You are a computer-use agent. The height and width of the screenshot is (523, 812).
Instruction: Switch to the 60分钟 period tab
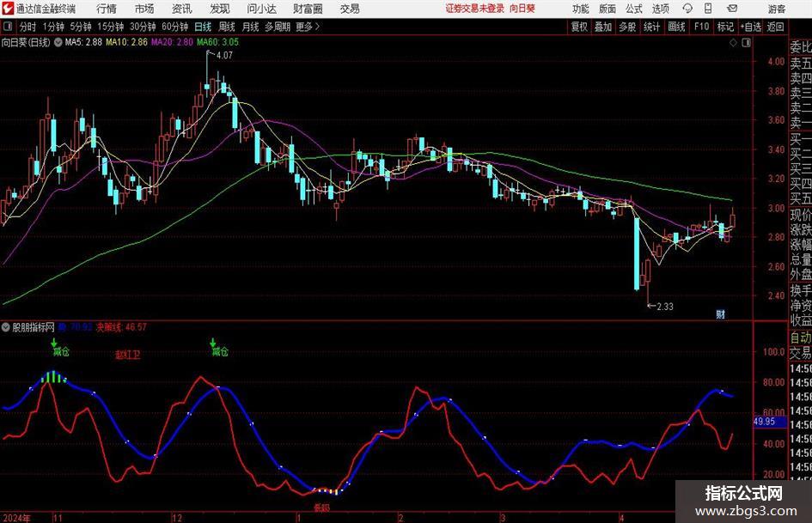[174, 27]
